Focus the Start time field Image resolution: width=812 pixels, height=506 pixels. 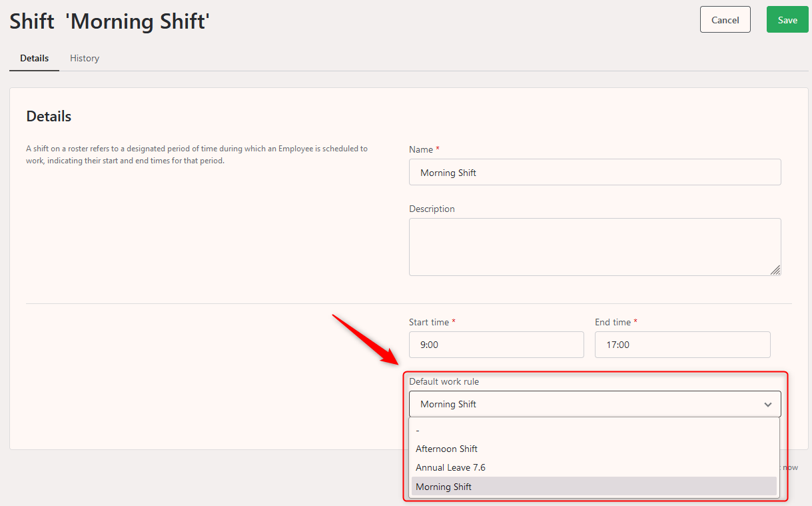pyautogui.click(x=496, y=345)
